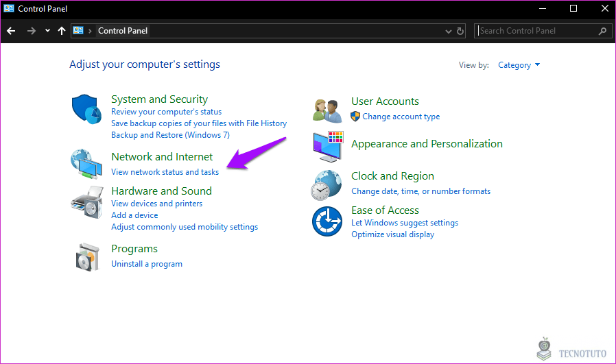The height and width of the screenshot is (364, 616).
Task: Open Network and Internet category
Action: [x=162, y=157]
